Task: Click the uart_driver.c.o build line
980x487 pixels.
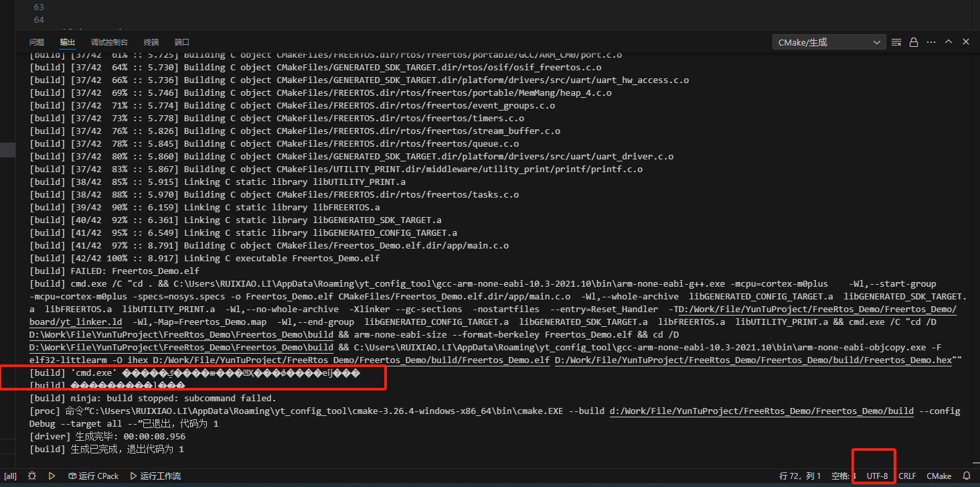Action: [x=351, y=157]
